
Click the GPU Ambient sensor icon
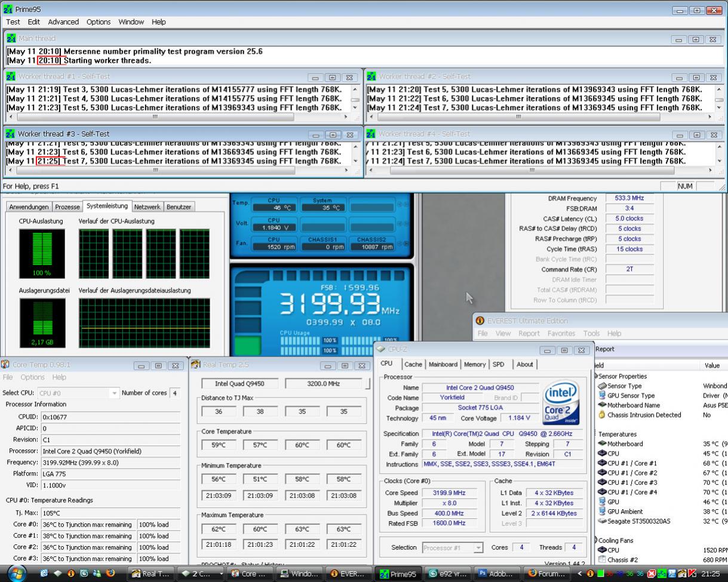pyautogui.click(x=602, y=512)
